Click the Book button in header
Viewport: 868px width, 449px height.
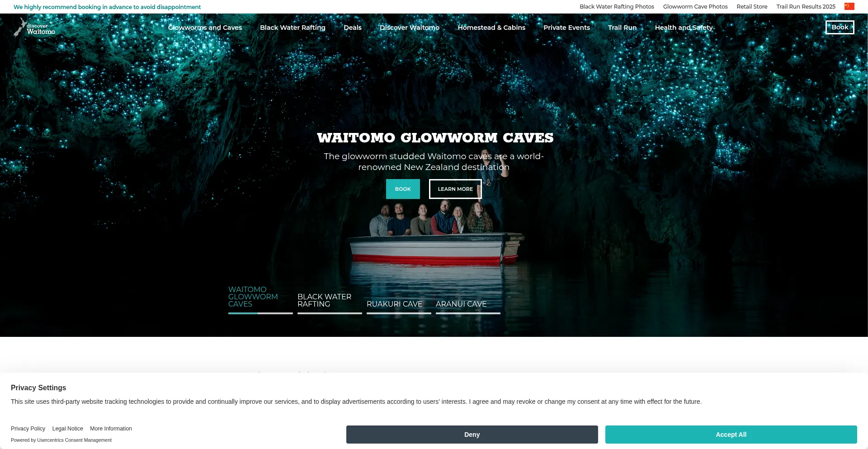point(840,27)
